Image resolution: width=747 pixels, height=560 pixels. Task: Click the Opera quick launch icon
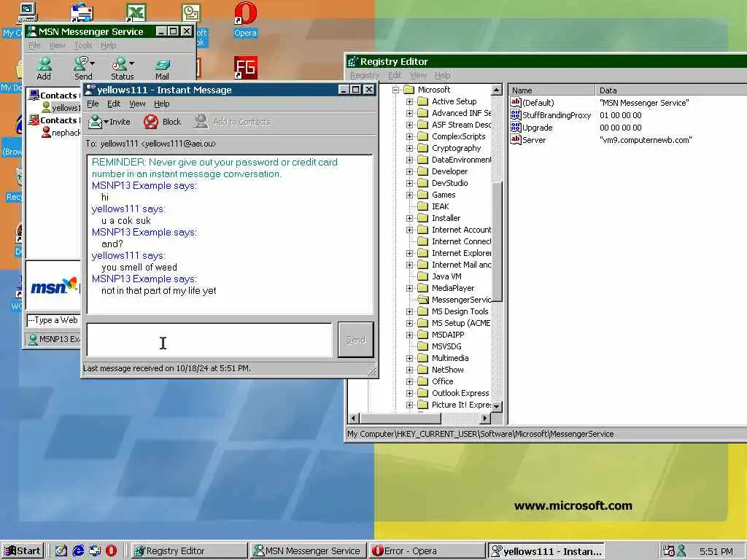click(112, 551)
